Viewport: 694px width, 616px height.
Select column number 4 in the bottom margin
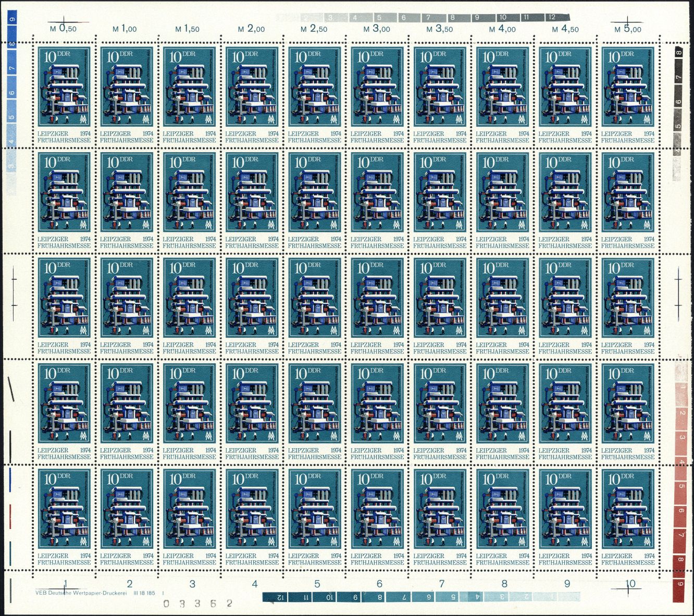(x=255, y=584)
